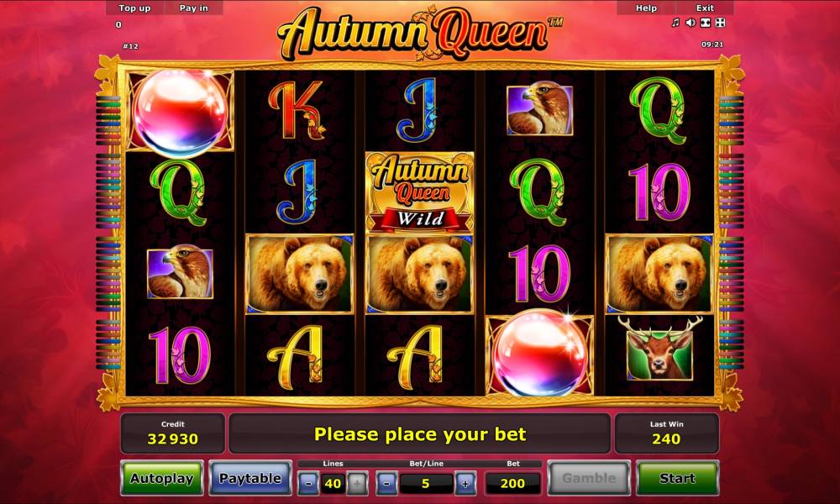Select Pay in at the top
840x504 pixels.
pos(193,8)
